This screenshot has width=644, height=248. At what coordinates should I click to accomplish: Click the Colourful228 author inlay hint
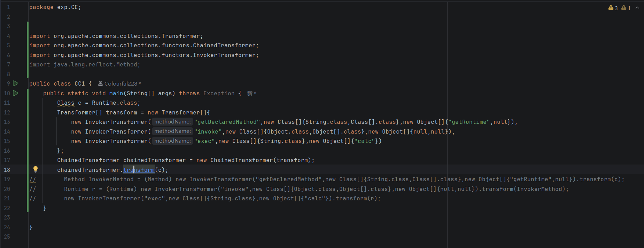(x=119, y=83)
